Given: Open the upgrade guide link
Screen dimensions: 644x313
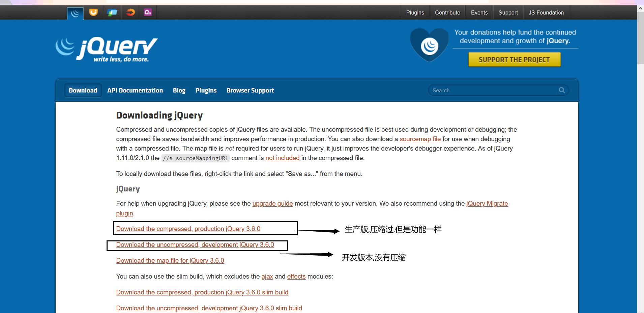Looking at the screenshot, I should tap(272, 204).
